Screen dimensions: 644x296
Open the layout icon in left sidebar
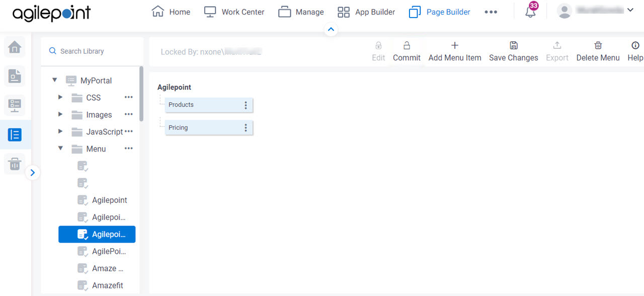[15, 105]
